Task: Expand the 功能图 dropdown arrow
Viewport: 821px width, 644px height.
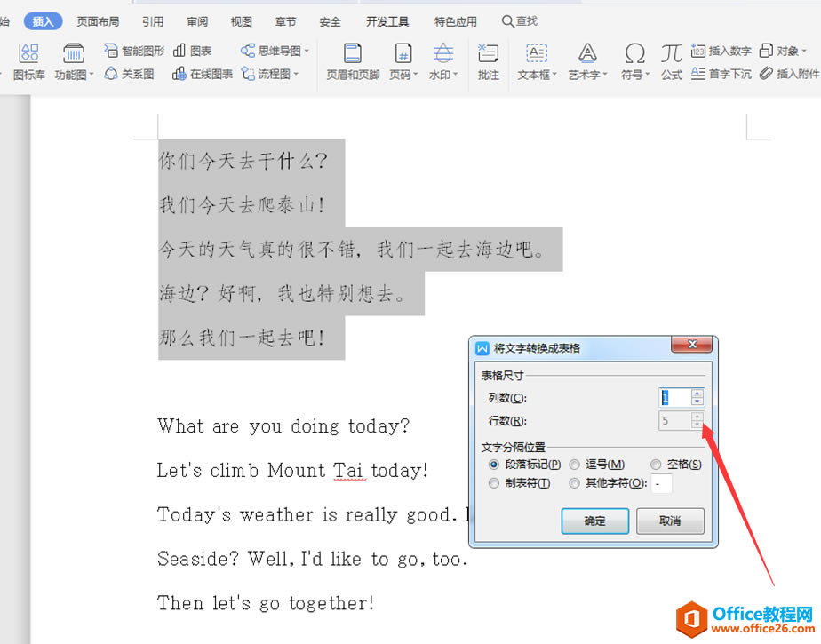Action: tap(92, 75)
